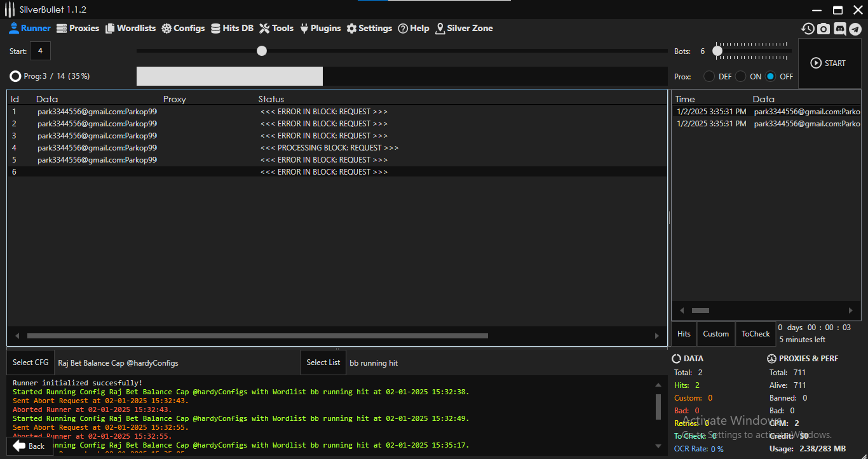Click the history clock icon
The image size is (868, 459).
point(808,29)
